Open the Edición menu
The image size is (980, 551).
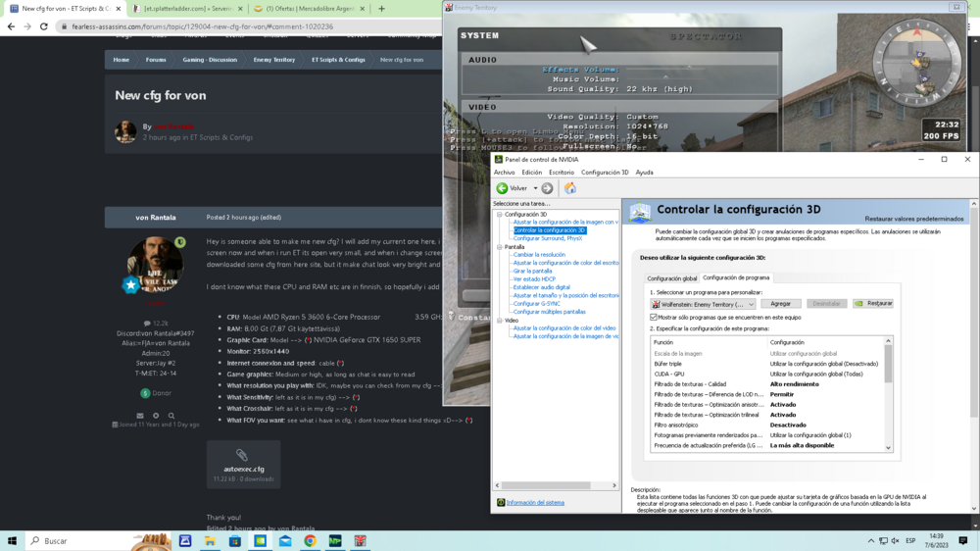532,173
